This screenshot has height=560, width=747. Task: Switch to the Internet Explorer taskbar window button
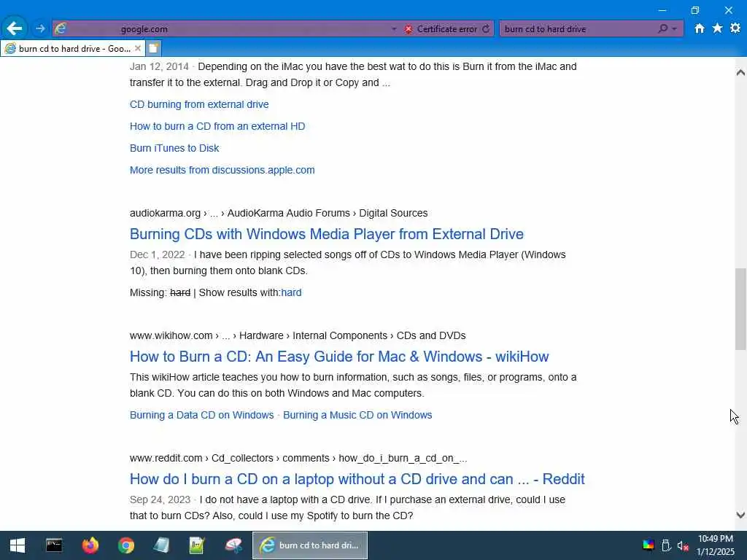310,545
